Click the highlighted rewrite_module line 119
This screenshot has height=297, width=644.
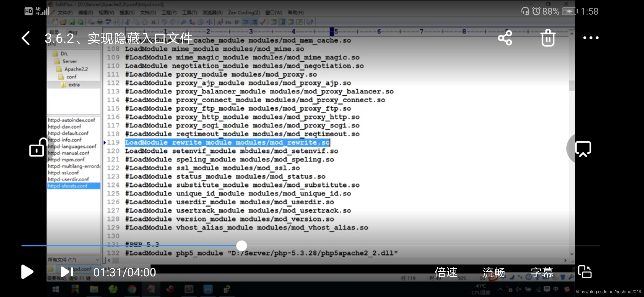pos(227,142)
